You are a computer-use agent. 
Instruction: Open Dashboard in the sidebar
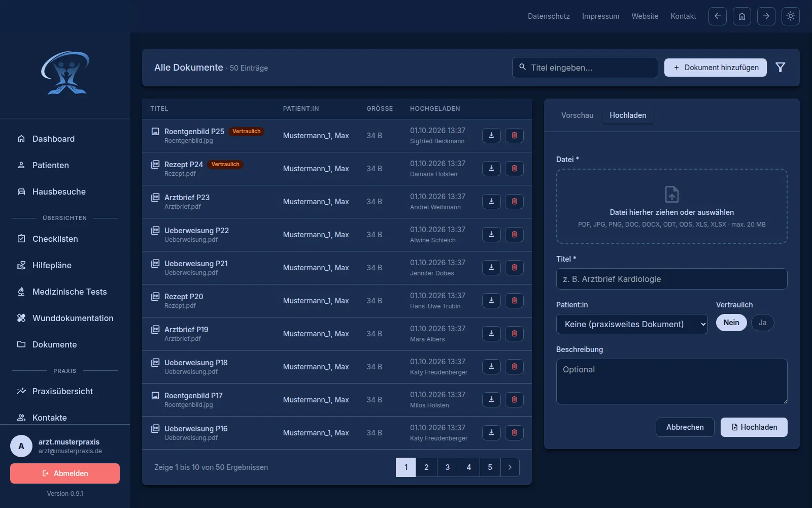(65, 139)
